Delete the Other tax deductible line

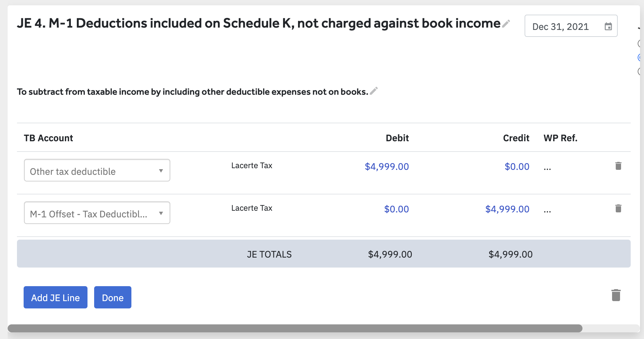point(618,166)
